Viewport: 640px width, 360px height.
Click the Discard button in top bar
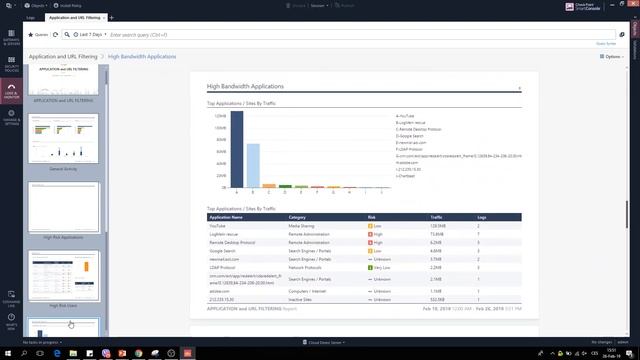[296, 6]
